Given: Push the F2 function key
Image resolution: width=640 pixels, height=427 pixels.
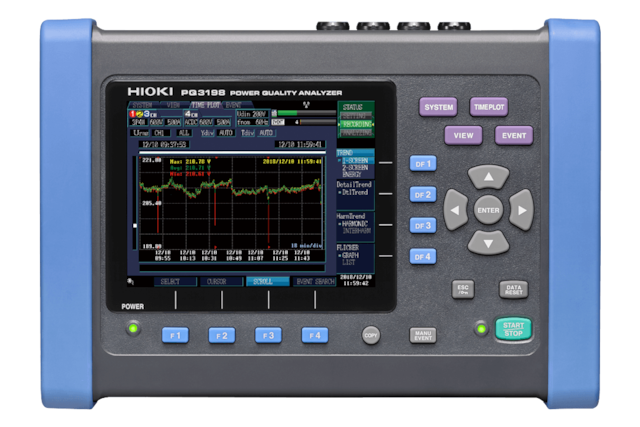Looking at the screenshot, I should [x=222, y=335].
